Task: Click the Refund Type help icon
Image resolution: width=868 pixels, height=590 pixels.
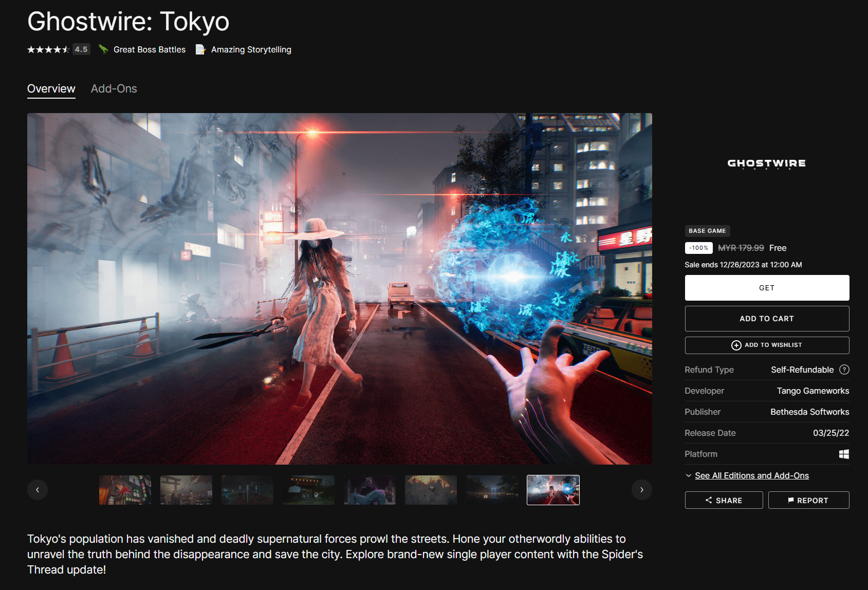Action: click(844, 370)
